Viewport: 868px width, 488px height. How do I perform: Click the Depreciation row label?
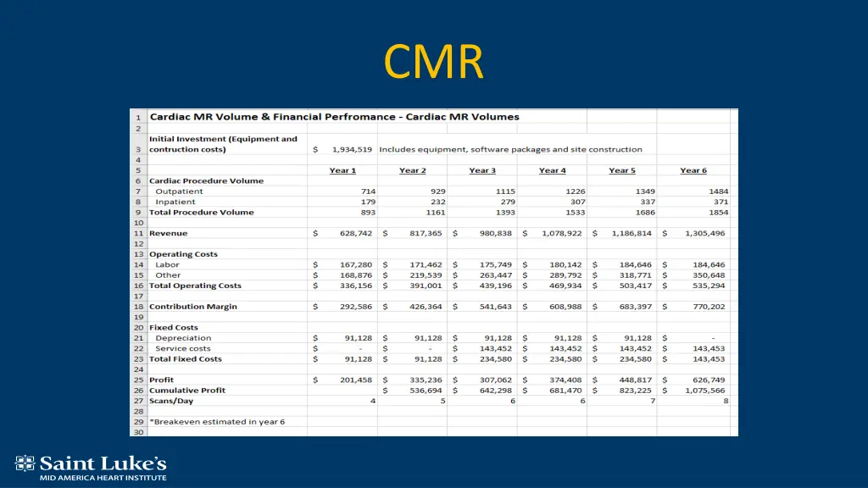(x=183, y=339)
